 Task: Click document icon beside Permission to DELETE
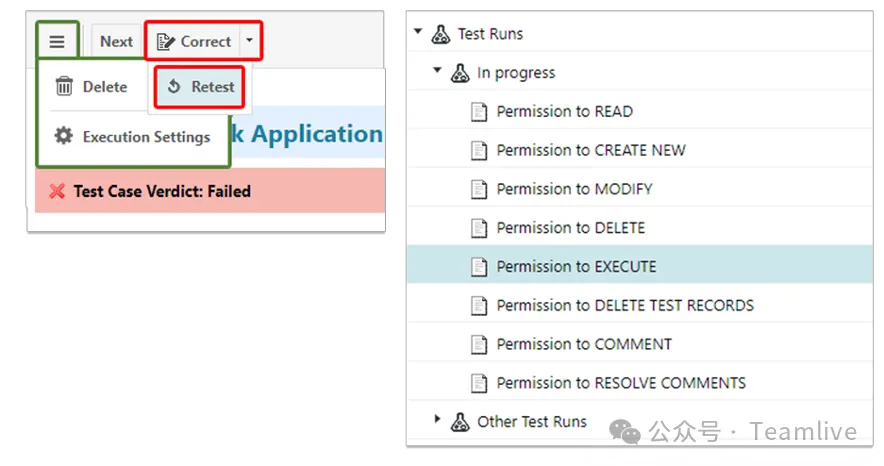(479, 228)
